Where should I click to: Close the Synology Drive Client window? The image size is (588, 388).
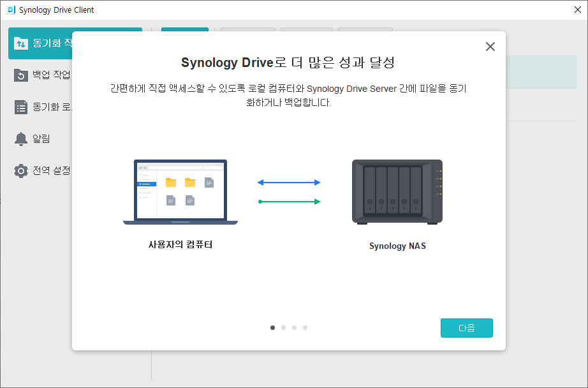[578, 10]
